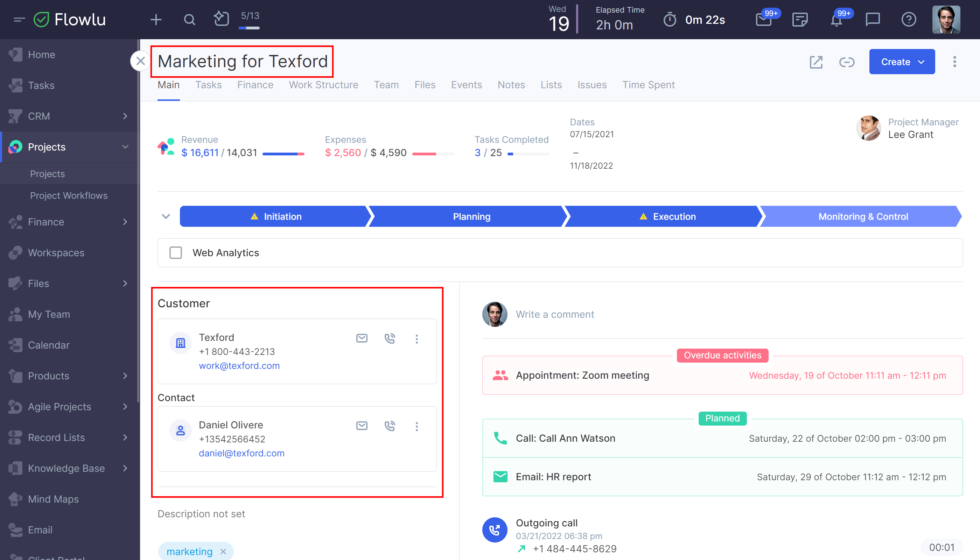Open the Work Structure tab
980x560 pixels.
click(323, 85)
